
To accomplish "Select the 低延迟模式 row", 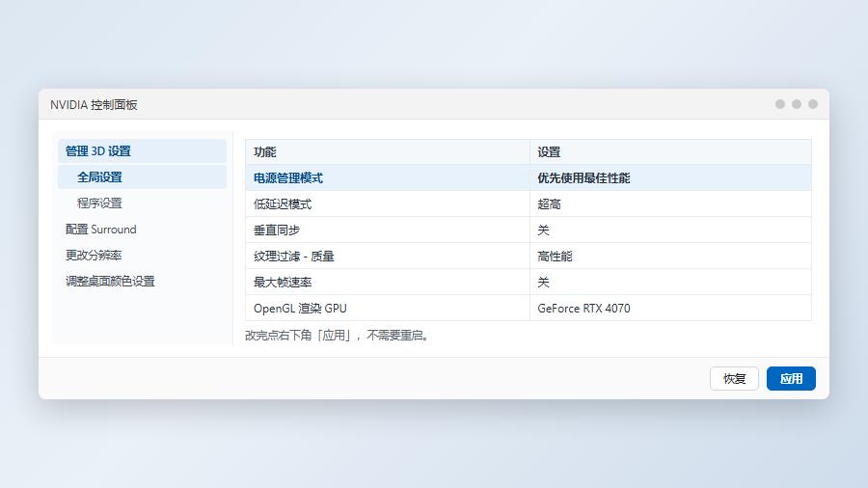I will click(529, 203).
